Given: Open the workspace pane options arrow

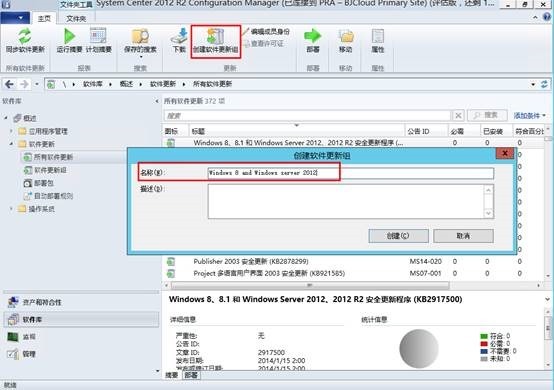Looking at the screenshot, I should (x=157, y=371).
